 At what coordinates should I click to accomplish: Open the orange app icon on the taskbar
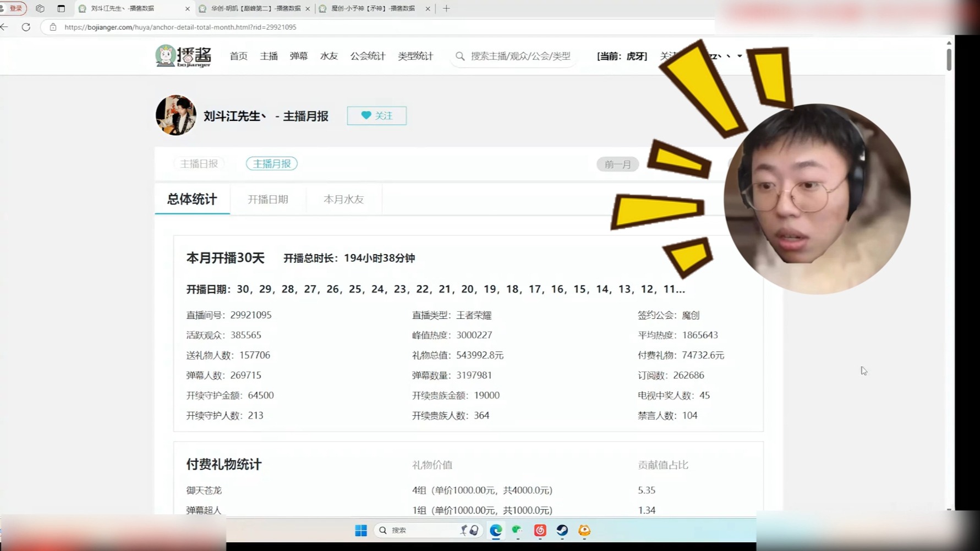click(x=584, y=530)
